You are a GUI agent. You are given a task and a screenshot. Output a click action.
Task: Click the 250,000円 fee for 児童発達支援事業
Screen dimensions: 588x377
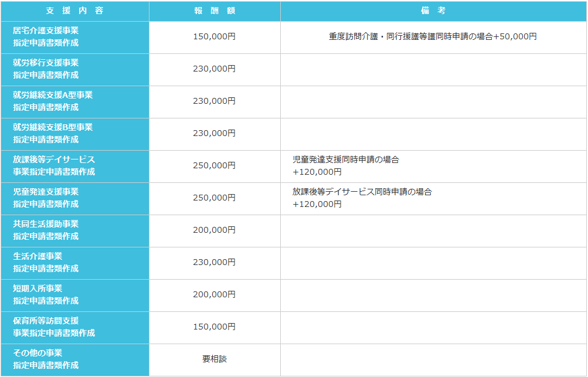(215, 199)
